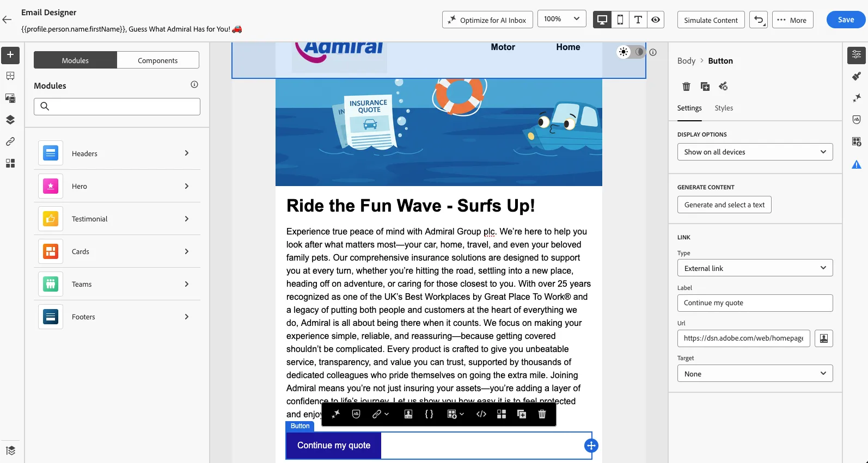
Task: Open the add content plus icon in left rail
Action: 10,54
